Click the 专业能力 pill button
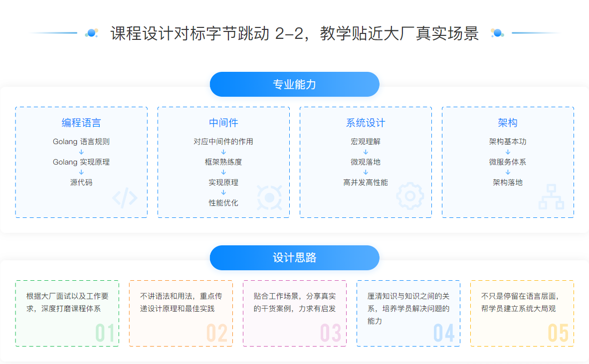 [294, 84]
